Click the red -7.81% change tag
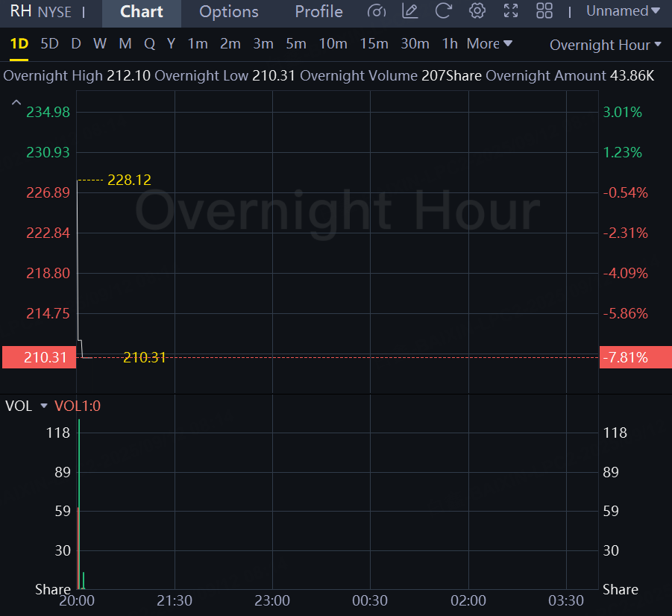This screenshot has width=672, height=616. 635,357
